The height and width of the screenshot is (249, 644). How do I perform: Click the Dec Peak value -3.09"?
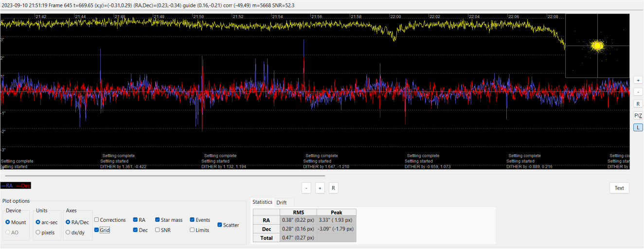[x=336, y=229]
